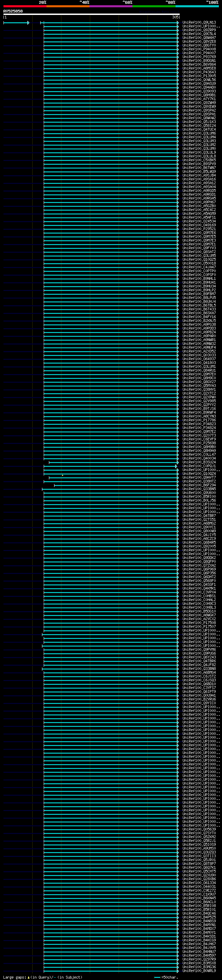The width and height of the screenshot is (222, 980).
Task: Select the UniRef100_P17786 label
Action: [x=199, y=420]
